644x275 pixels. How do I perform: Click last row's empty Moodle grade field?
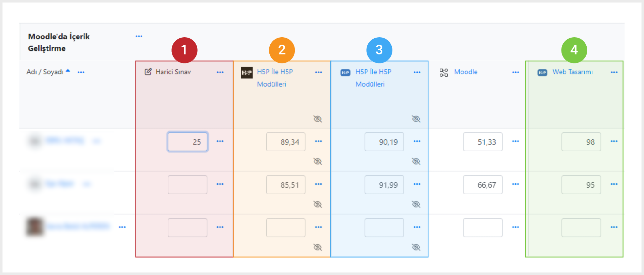pos(483,228)
